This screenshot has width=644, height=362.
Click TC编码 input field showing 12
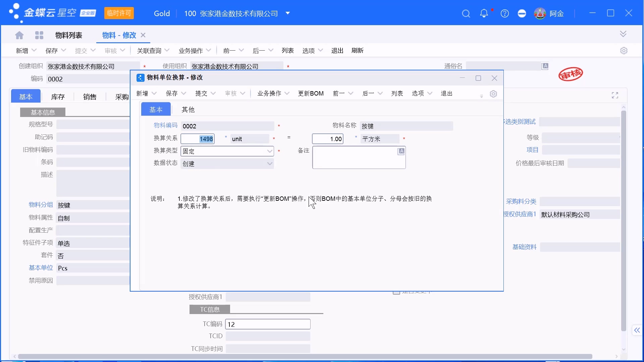pos(268,324)
